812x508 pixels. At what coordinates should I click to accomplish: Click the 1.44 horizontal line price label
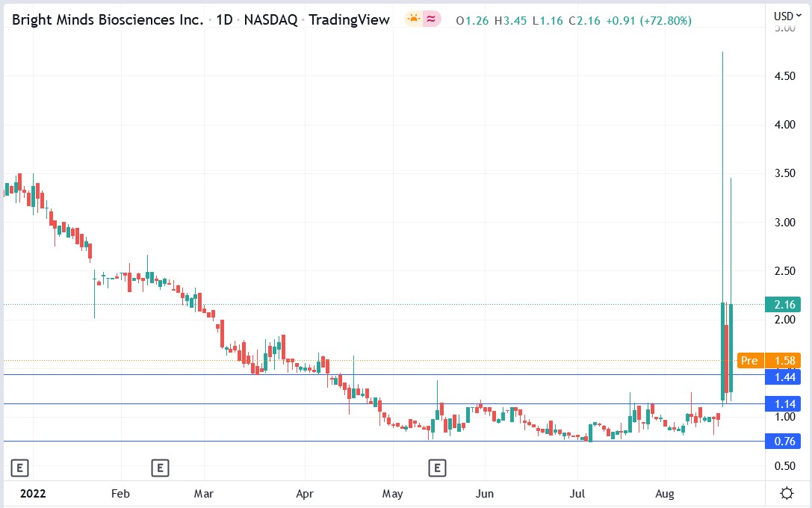pos(784,377)
